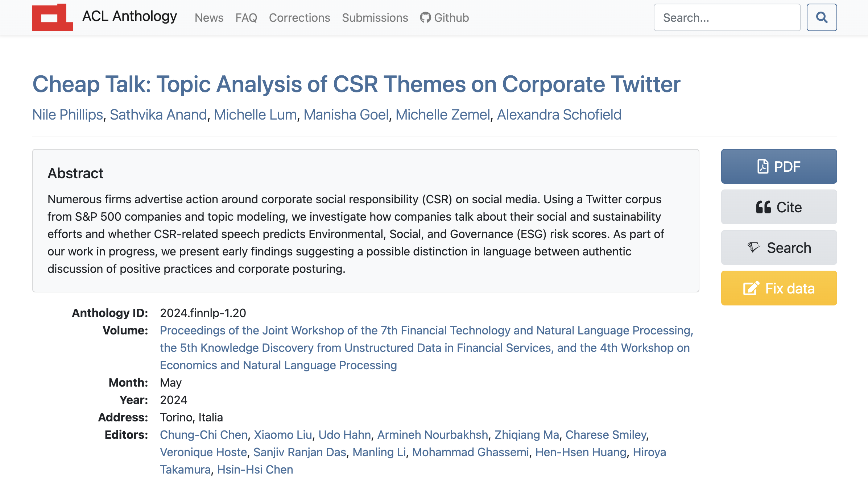This screenshot has height=479, width=868.
Task: Open editor Udo Hahn's profile
Action: click(x=344, y=434)
